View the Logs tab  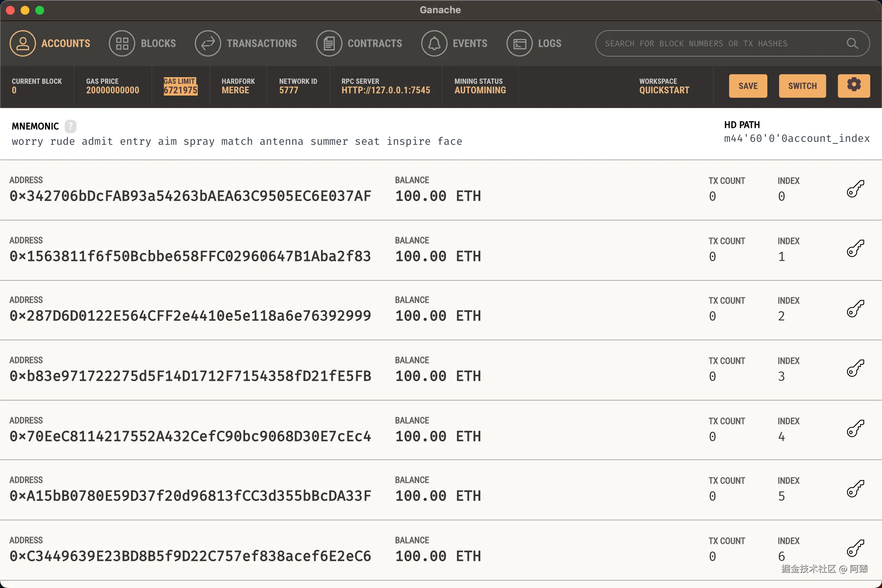pos(534,43)
